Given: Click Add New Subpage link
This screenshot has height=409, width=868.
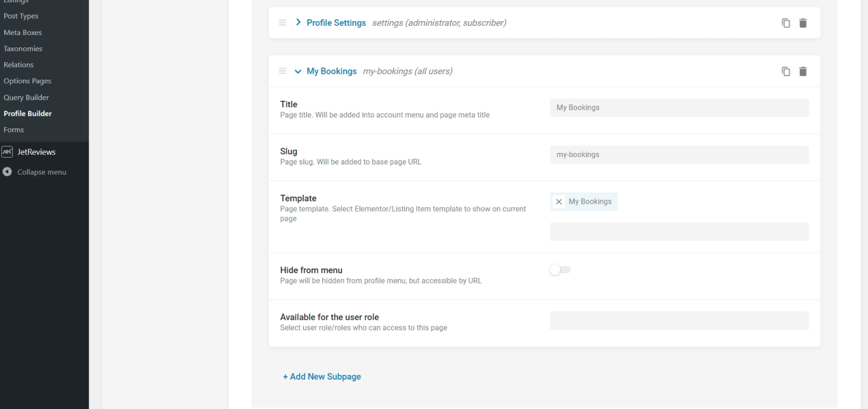Looking at the screenshot, I should pyautogui.click(x=322, y=377).
